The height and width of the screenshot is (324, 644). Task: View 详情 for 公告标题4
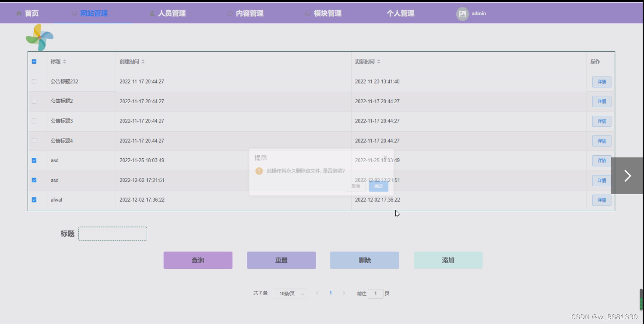(x=602, y=141)
